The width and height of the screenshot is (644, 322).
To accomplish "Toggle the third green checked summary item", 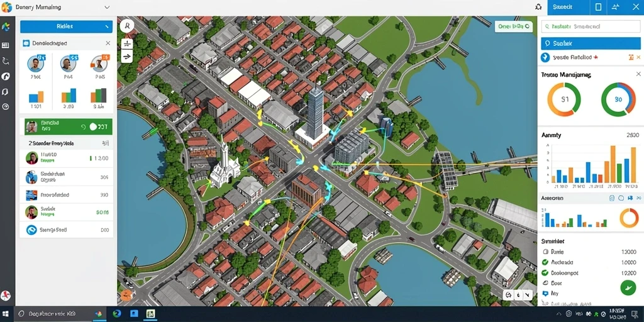I will (545, 272).
